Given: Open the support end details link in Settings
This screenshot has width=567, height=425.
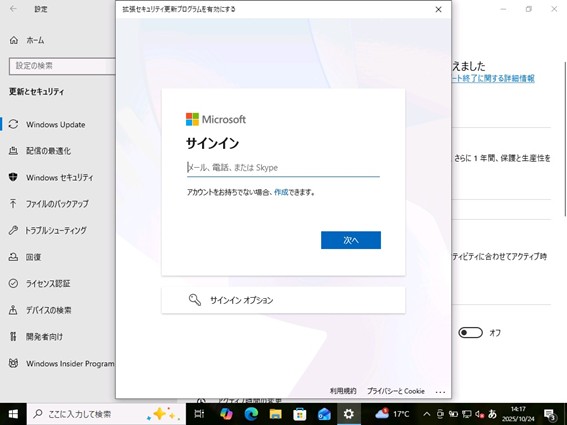Looking at the screenshot, I should click(x=493, y=78).
